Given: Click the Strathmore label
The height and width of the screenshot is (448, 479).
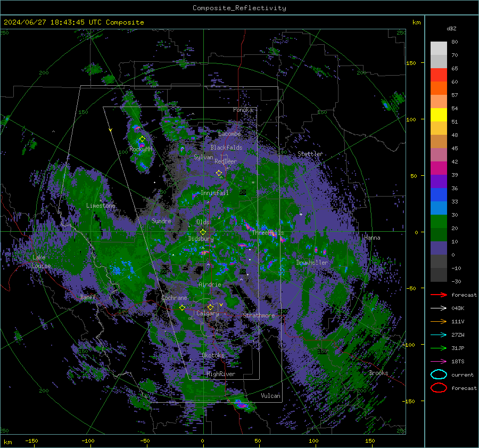Looking at the screenshot, I should (259, 315).
